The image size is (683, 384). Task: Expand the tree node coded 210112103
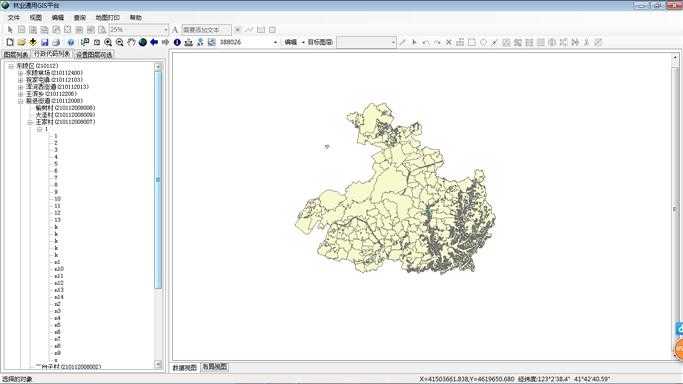tap(20, 80)
